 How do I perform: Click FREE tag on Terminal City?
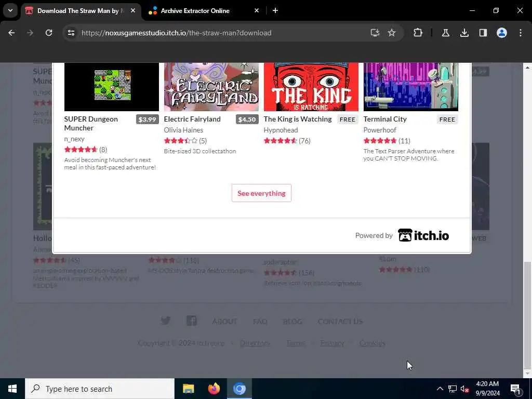pos(447,119)
